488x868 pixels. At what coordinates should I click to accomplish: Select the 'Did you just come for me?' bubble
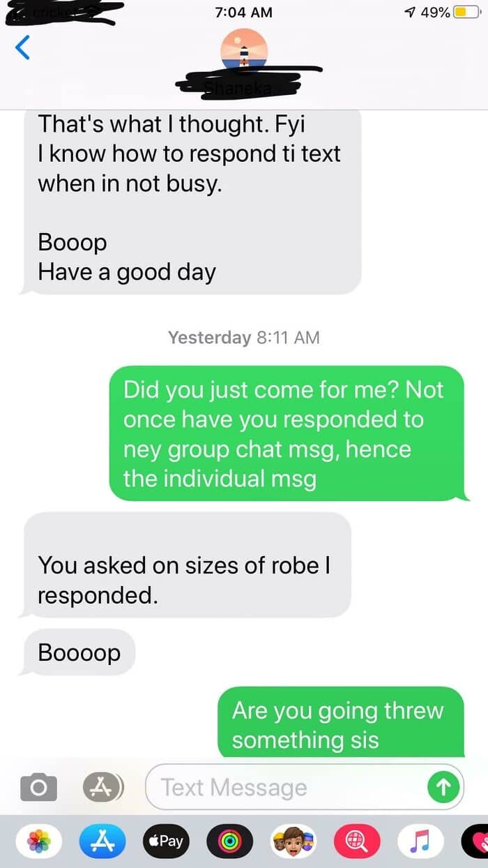click(x=287, y=433)
